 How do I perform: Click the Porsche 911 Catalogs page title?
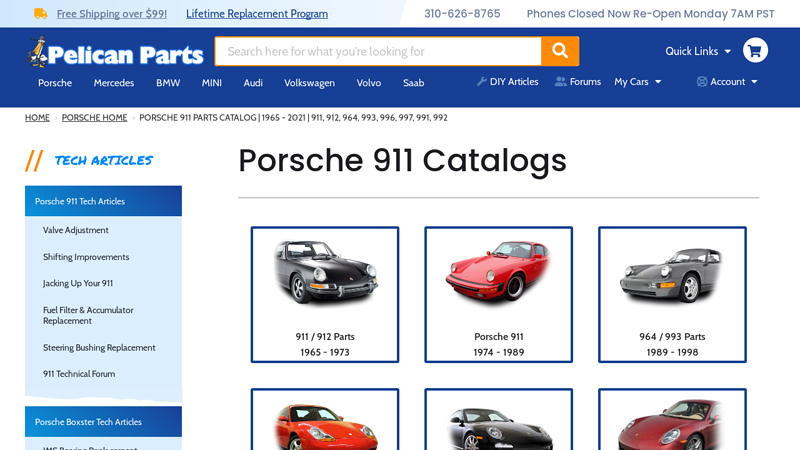402,160
